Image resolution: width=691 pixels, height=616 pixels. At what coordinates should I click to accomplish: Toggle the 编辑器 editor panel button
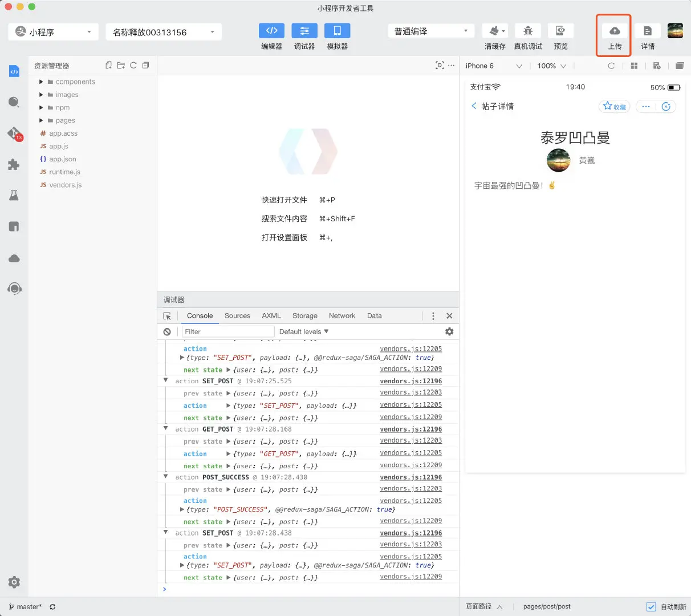271,31
